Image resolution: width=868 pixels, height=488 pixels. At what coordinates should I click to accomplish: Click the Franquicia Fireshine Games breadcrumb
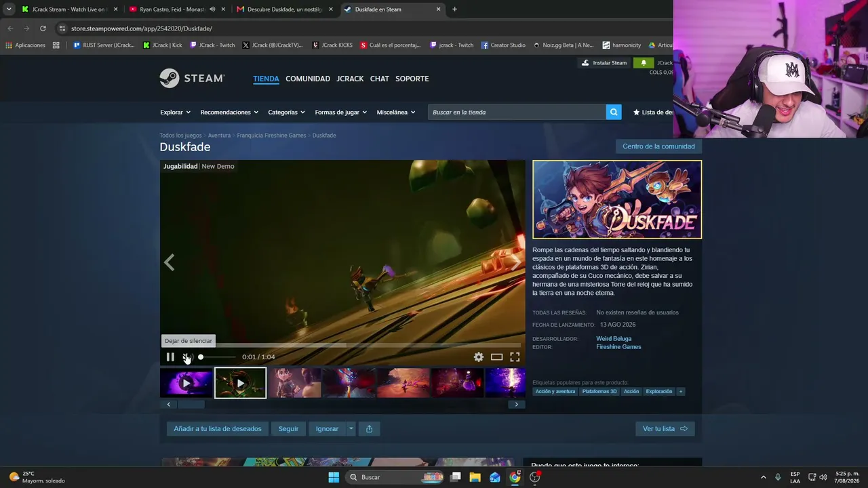[271, 136]
